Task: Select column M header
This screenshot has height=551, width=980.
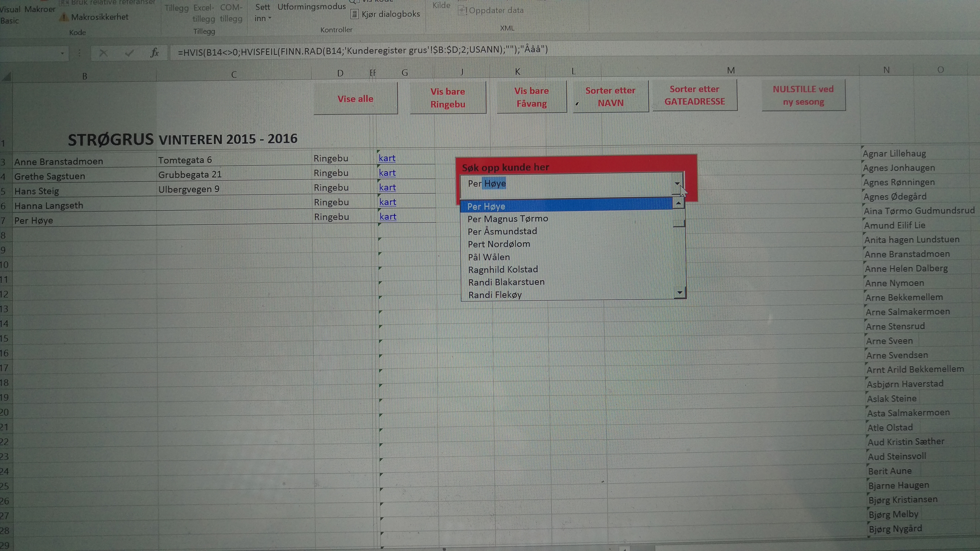Action: [731, 70]
